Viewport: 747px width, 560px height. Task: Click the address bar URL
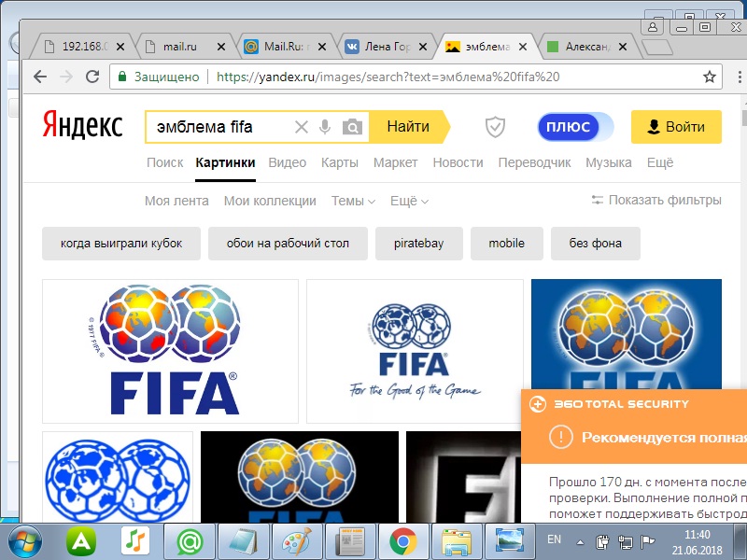[x=388, y=77]
